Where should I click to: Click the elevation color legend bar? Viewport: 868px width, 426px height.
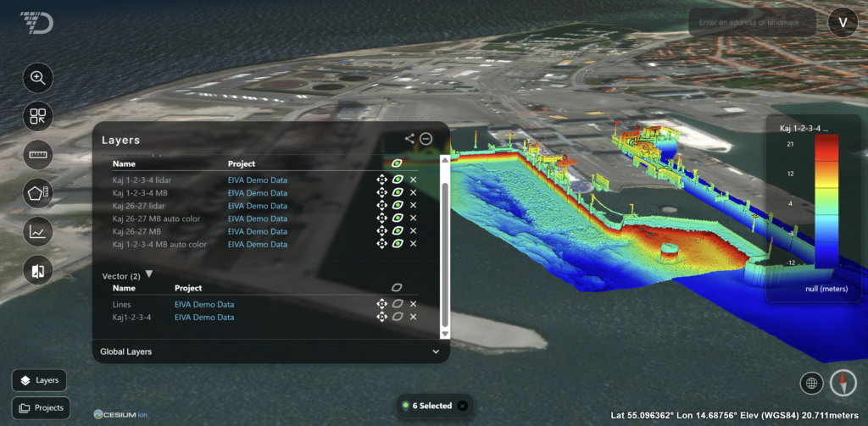826,202
